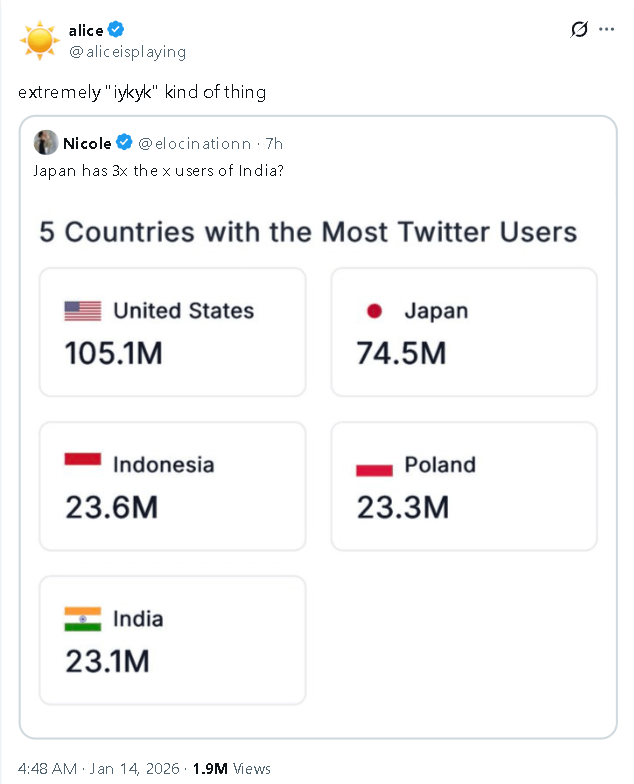The height and width of the screenshot is (784, 634).
Task: Click alice's sun profile avatar
Action: tap(40, 40)
